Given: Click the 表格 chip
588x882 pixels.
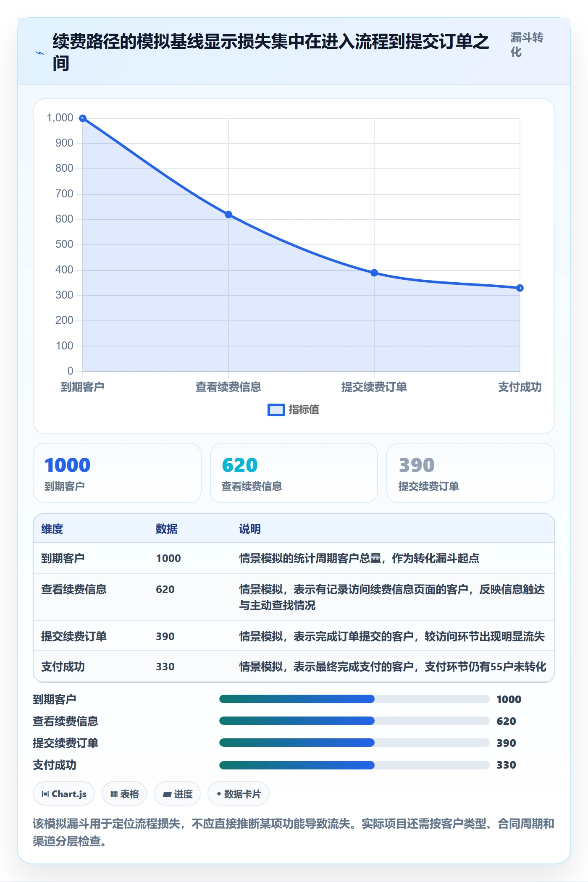Looking at the screenshot, I should [x=124, y=794].
